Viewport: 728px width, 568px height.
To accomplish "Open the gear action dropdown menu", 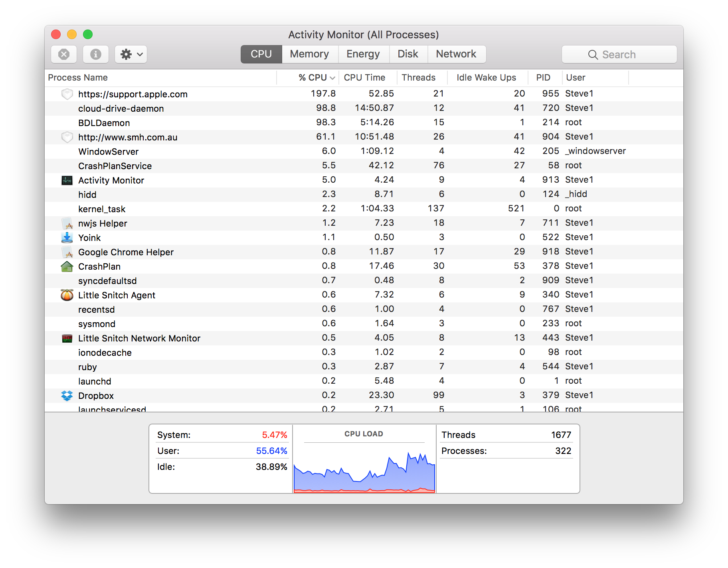I will click(131, 54).
